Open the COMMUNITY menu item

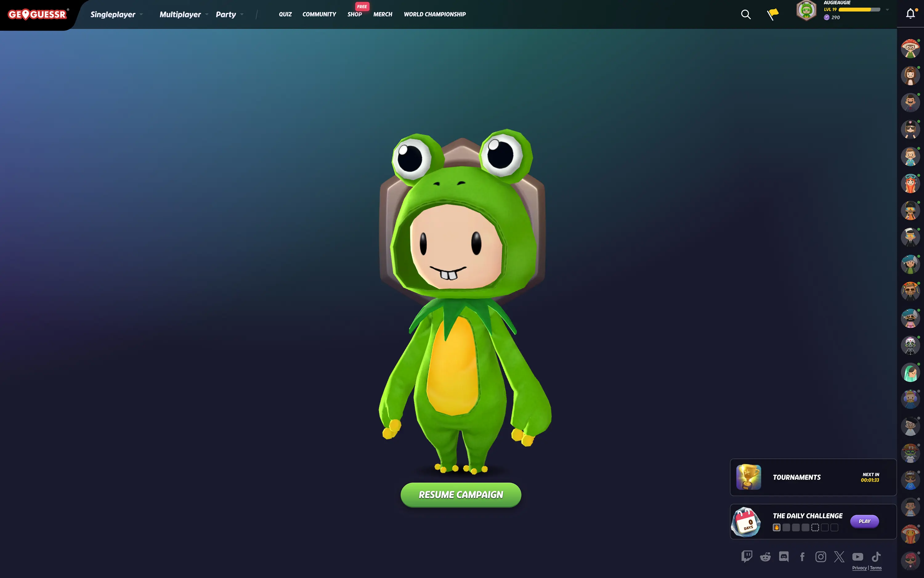pyautogui.click(x=319, y=14)
